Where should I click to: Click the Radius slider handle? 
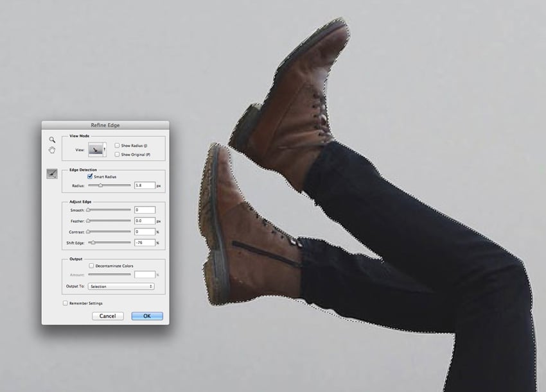(101, 185)
